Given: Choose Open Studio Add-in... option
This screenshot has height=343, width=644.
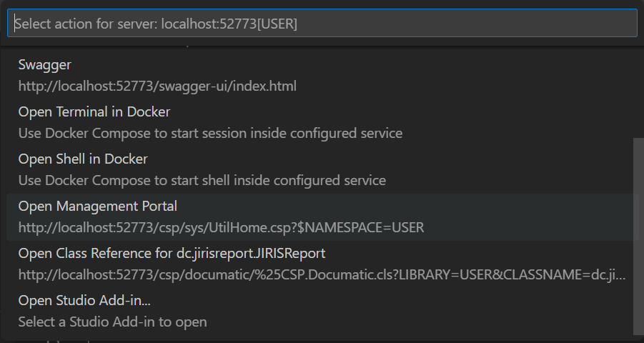Looking at the screenshot, I should tap(84, 300).
